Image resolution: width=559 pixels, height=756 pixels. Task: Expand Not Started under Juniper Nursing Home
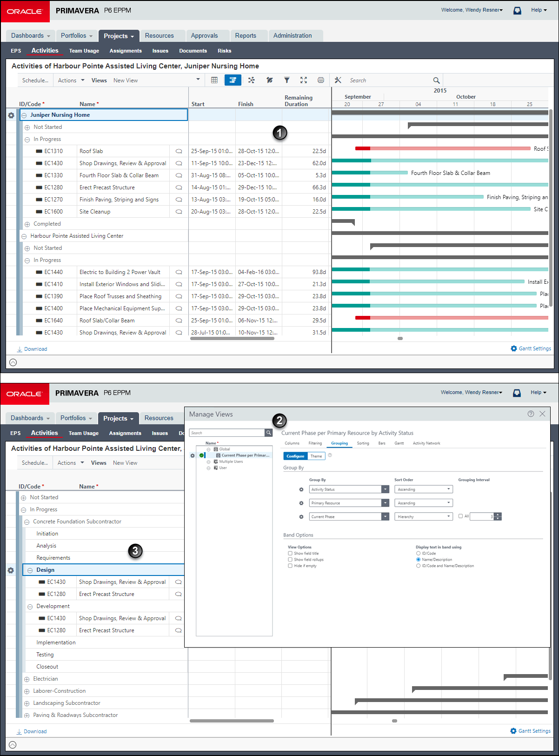click(27, 127)
